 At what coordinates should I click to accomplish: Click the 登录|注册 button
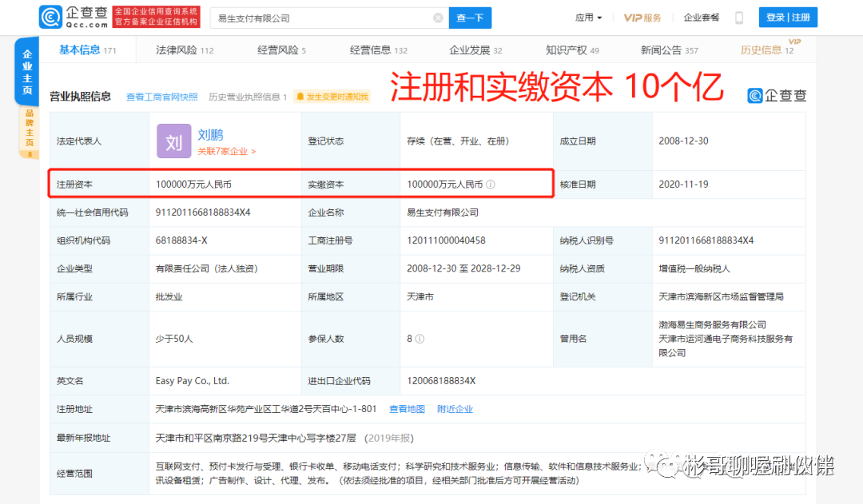pyautogui.click(x=788, y=17)
